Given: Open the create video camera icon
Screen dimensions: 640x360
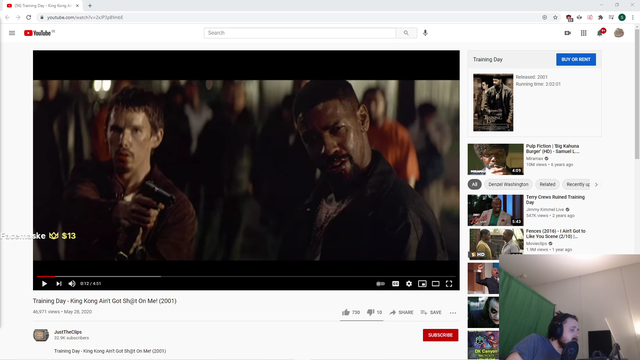Looking at the screenshot, I should point(568,33).
